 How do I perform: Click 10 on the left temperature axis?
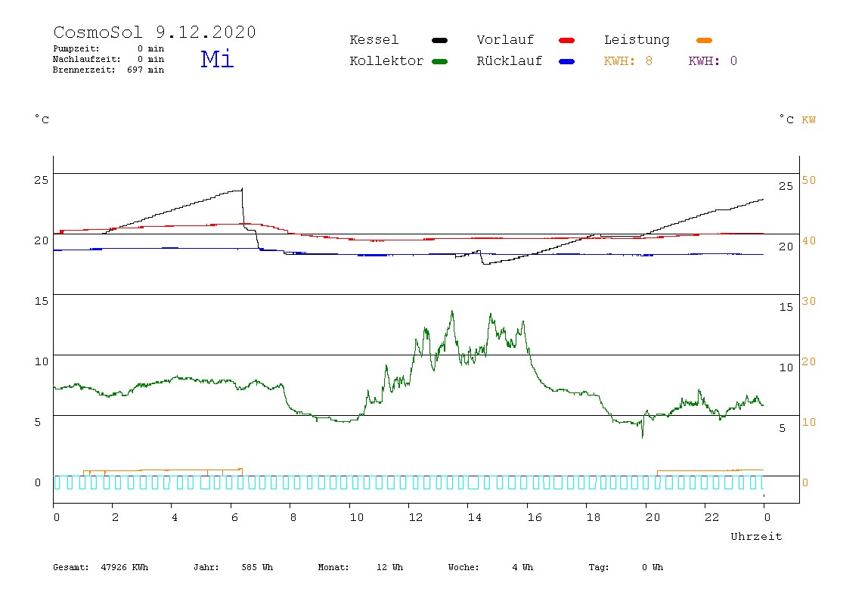[42, 361]
